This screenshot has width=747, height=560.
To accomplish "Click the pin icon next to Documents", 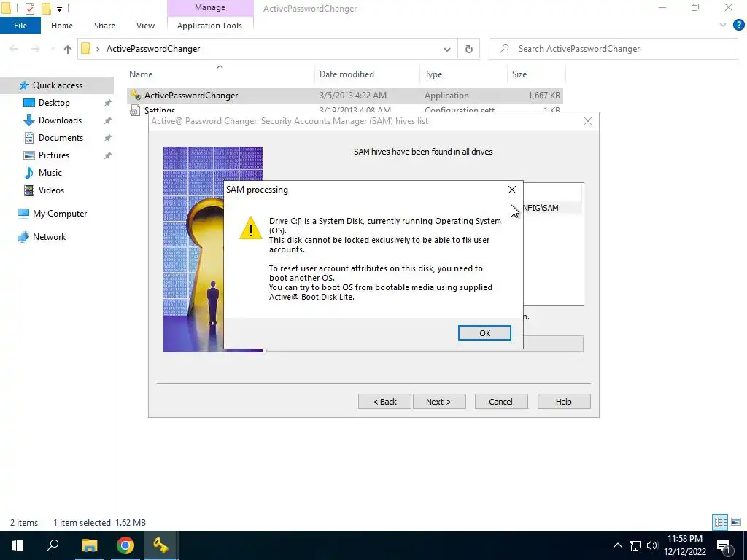I will 108,138.
